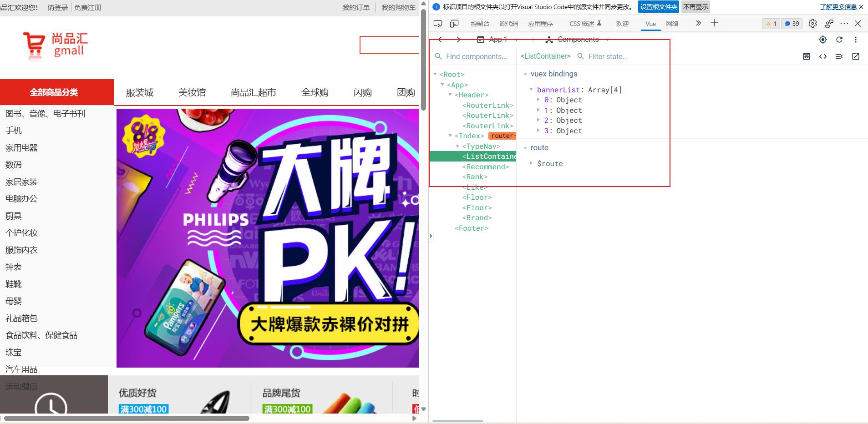Select Rank component in tree
This screenshot has width=868, height=424.
point(475,177)
